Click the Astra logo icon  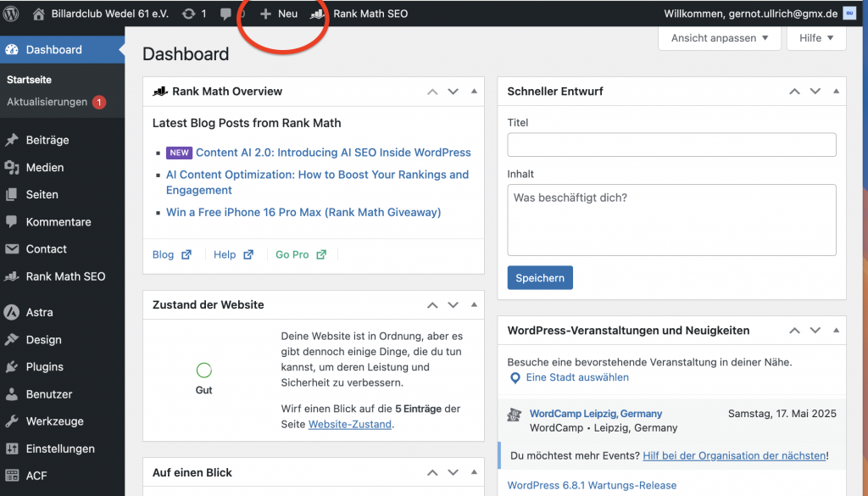12,312
